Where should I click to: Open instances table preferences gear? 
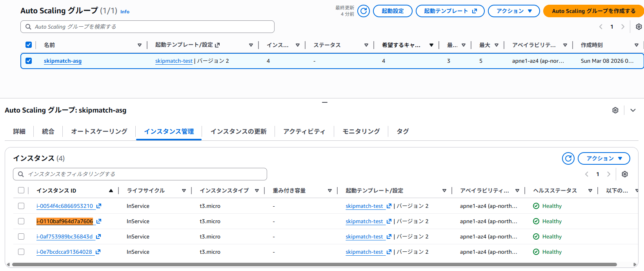625,174
